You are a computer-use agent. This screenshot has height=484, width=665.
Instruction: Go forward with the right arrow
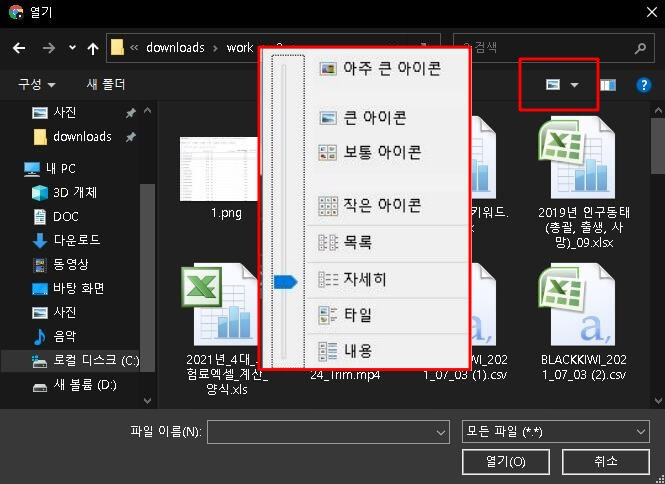click(x=49, y=48)
